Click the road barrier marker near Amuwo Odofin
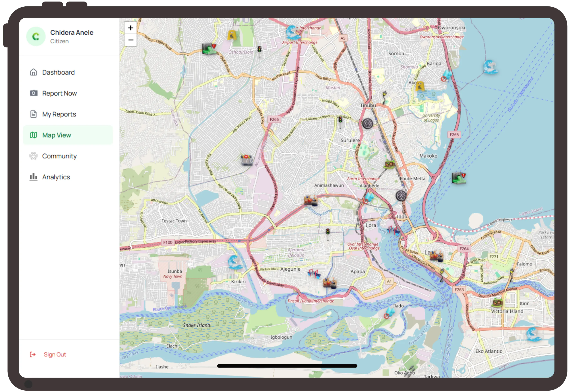Image resolution: width=571 pixels, height=392 pixels. click(247, 160)
